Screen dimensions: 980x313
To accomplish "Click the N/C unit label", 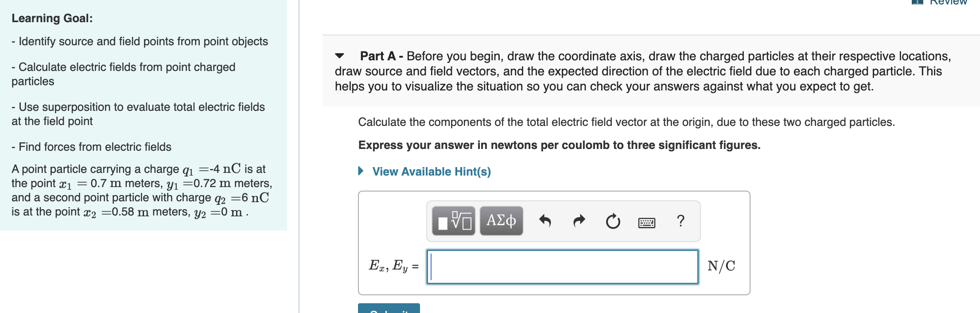I will (722, 266).
